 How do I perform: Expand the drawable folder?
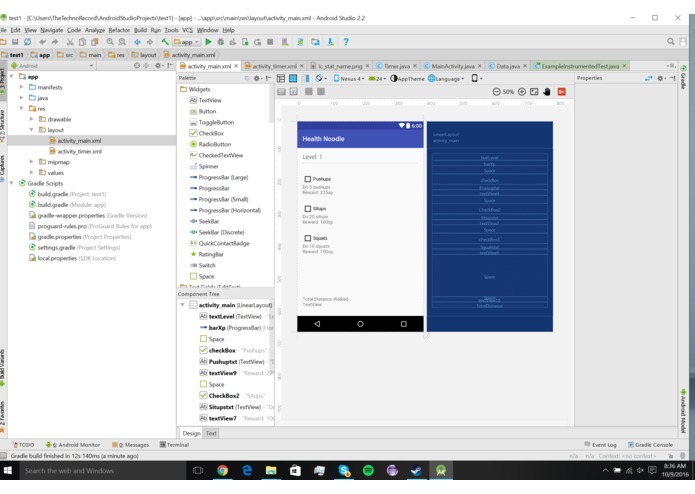tap(31, 119)
